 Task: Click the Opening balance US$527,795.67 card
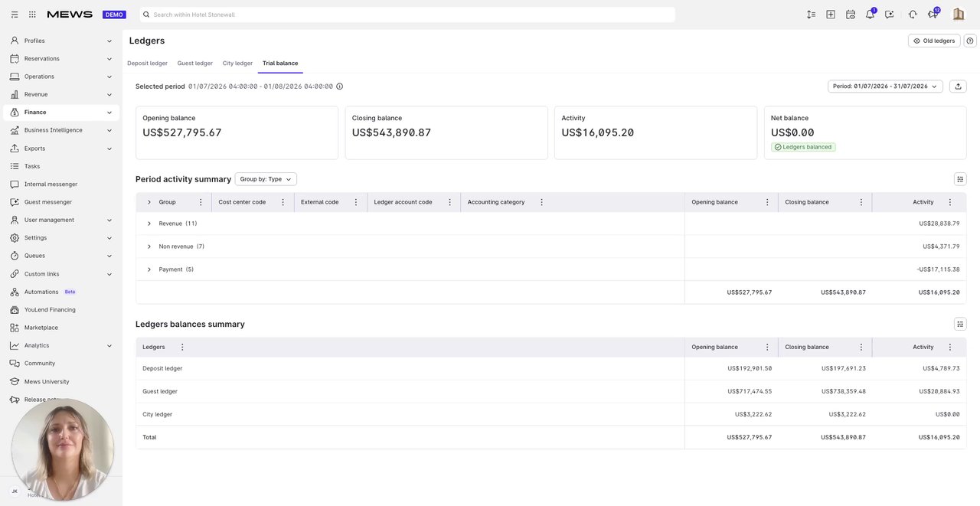237,132
